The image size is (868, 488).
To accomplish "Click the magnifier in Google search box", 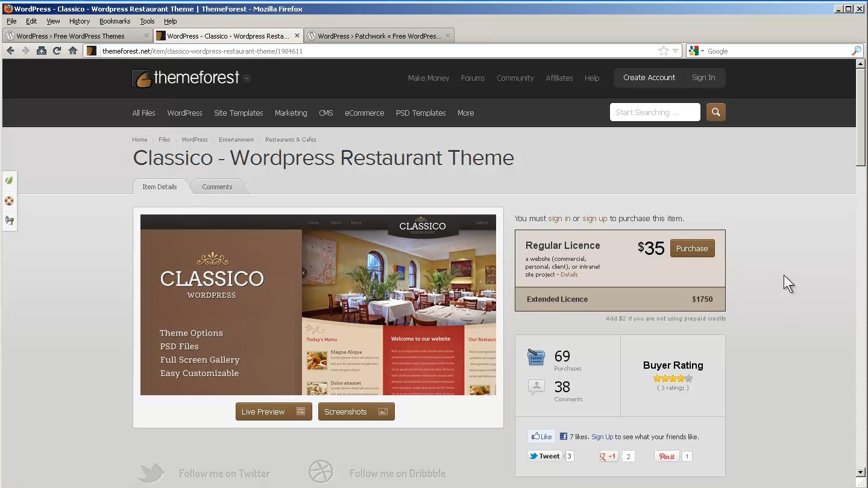I will point(856,51).
